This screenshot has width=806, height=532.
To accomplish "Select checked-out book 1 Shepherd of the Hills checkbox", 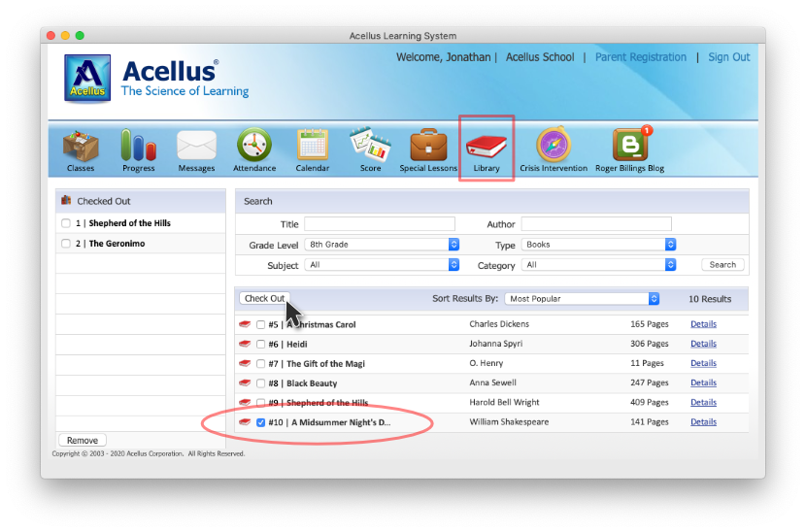I will point(66,223).
